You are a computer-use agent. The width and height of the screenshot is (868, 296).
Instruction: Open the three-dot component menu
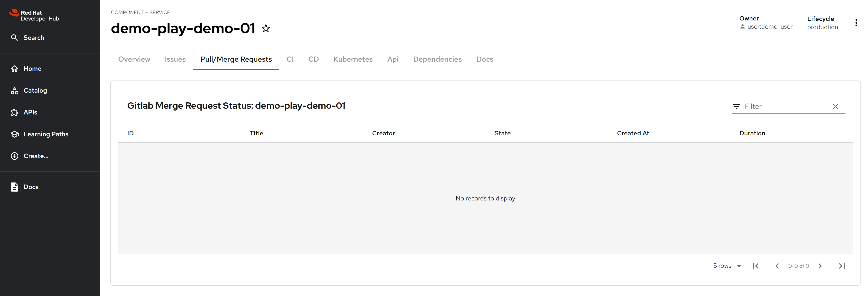point(856,23)
